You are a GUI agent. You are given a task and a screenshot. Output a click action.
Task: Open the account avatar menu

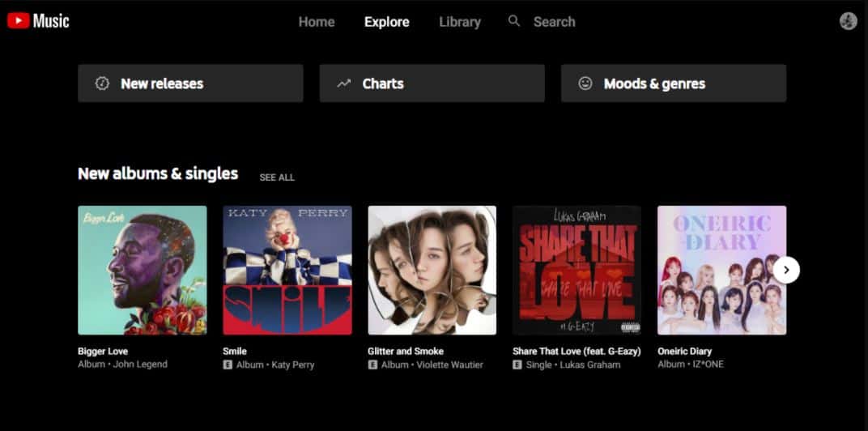[x=848, y=21]
